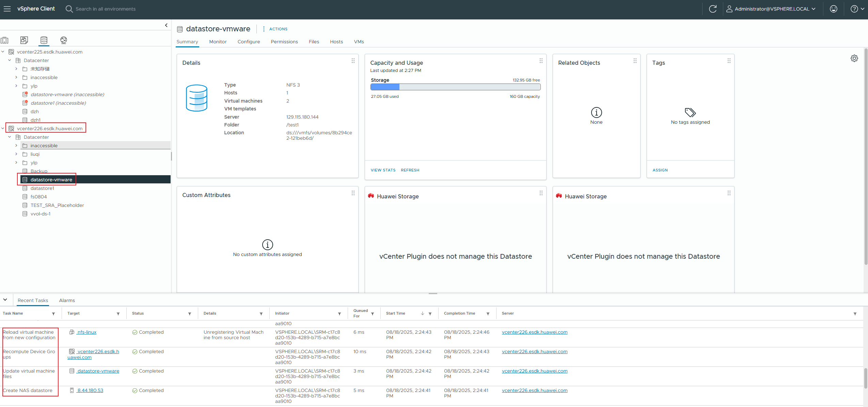Image resolution: width=868 pixels, height=407 pixels.
Task: Switch to Networking inventory view icon
Action: (x=64, y=40)
